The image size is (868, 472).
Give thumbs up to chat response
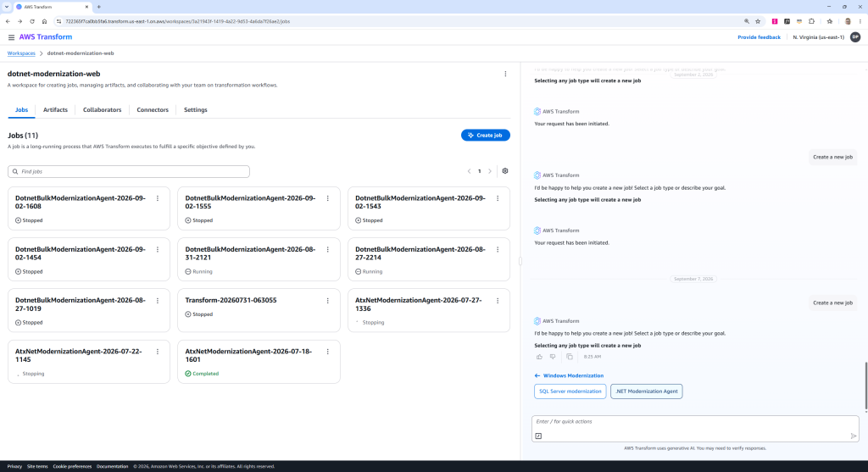tap(539, 357)
